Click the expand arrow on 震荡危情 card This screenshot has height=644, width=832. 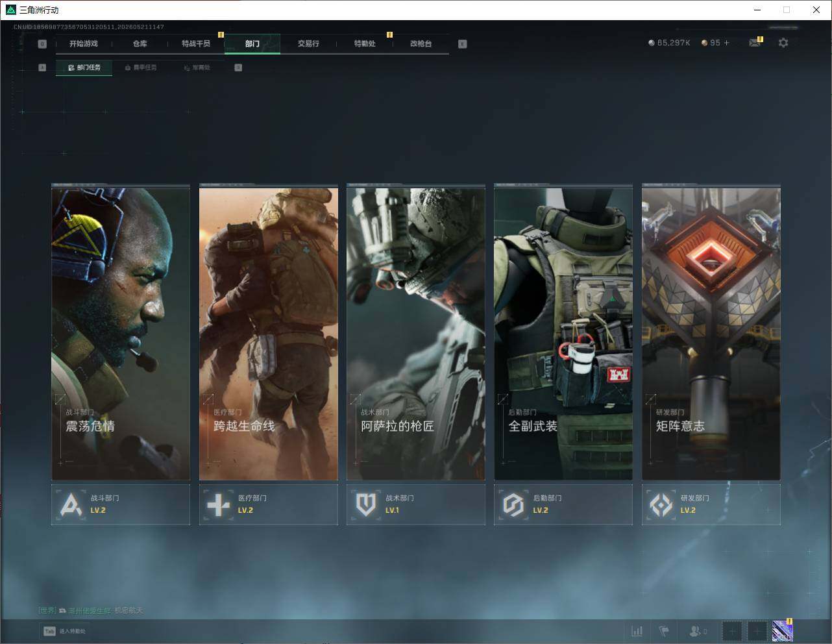pyautogui.click(x=60, y=399)
